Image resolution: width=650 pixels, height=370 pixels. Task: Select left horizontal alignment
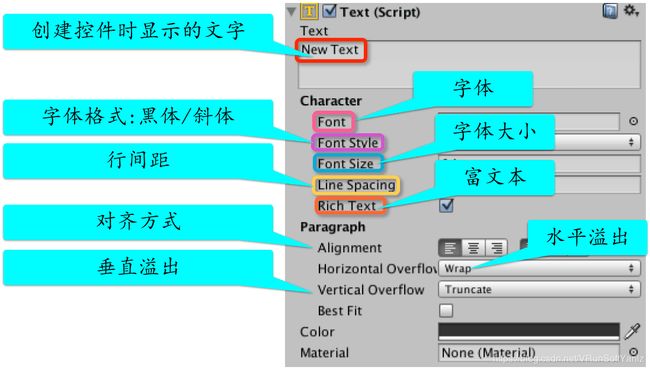pyautogui.click(x=450, y=248)
